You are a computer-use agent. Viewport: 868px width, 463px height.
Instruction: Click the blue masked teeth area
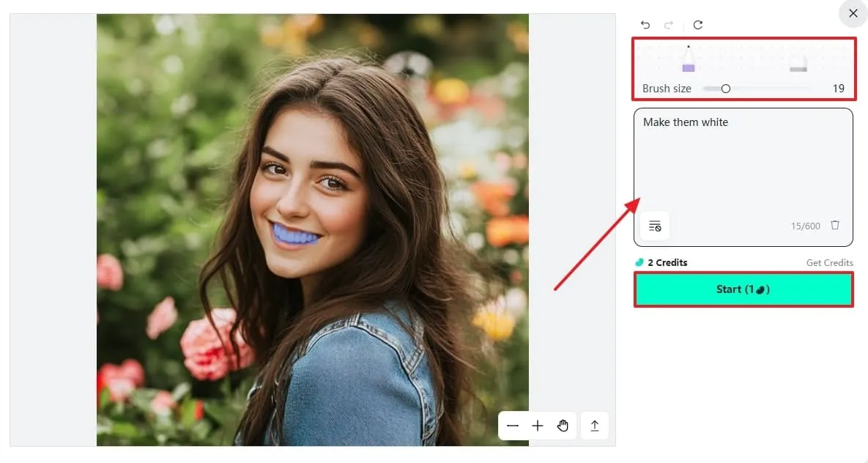pyautogui.click(x=295, y=234)
